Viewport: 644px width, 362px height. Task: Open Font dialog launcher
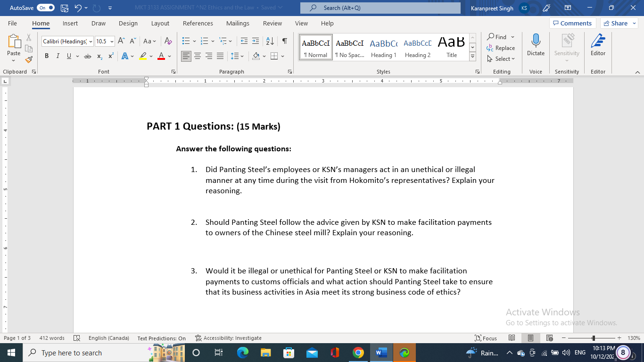[173, 72]
